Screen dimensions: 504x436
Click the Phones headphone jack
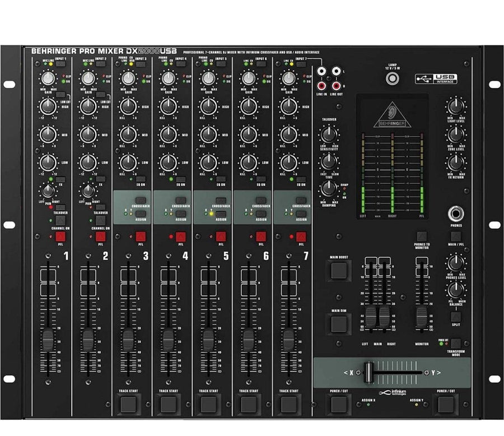coord(455,214)
